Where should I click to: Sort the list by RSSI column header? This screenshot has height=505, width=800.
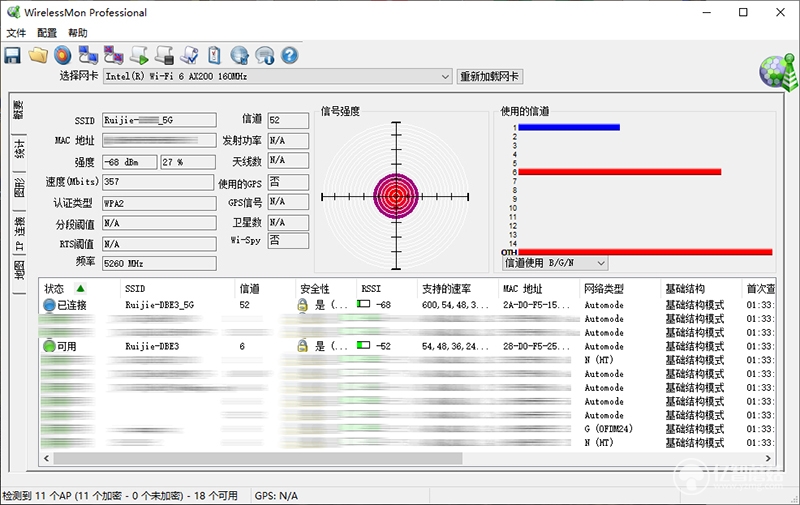click(x=387, y=289)
